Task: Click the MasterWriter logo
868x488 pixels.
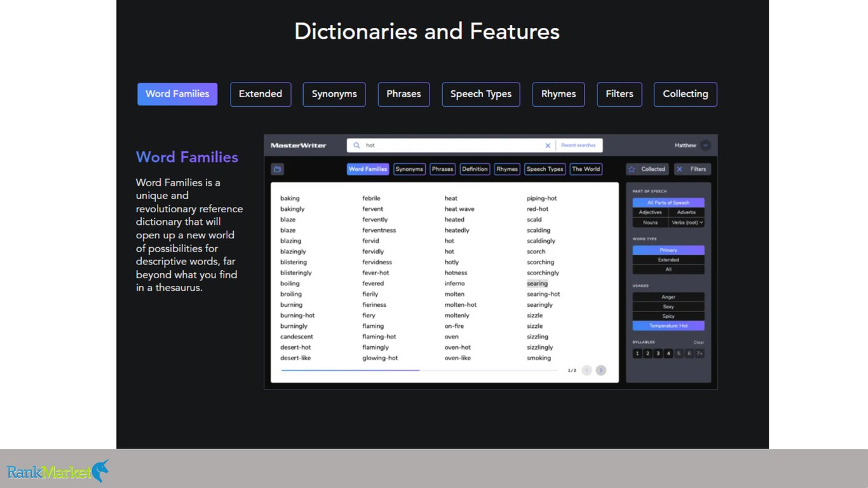Action: (298, 146)
